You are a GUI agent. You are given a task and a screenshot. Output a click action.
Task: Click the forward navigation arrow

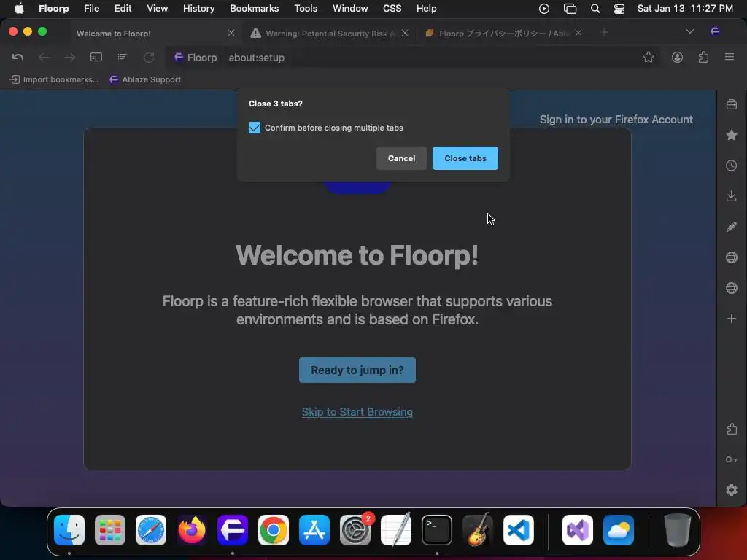click(x=69, y=57)
